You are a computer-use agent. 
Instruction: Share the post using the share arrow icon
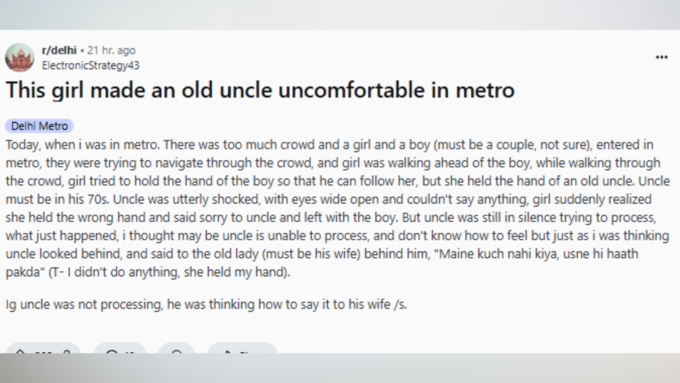pos(227,351)
